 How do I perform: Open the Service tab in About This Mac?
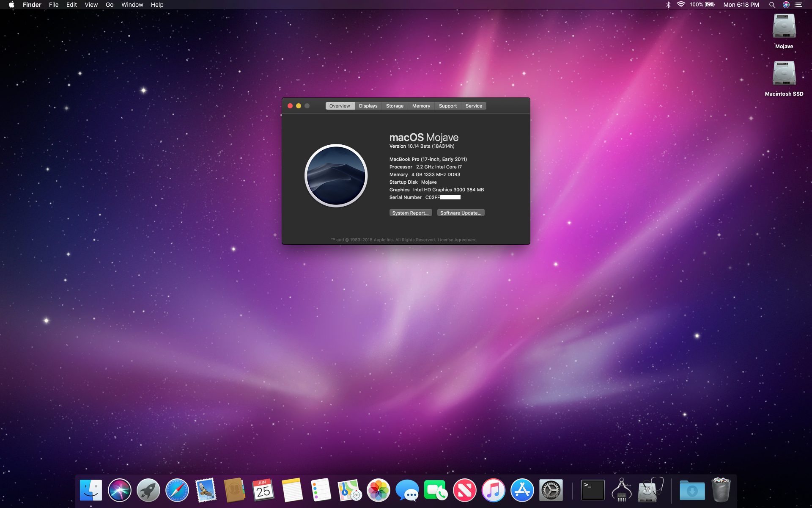tap(474, 106)
